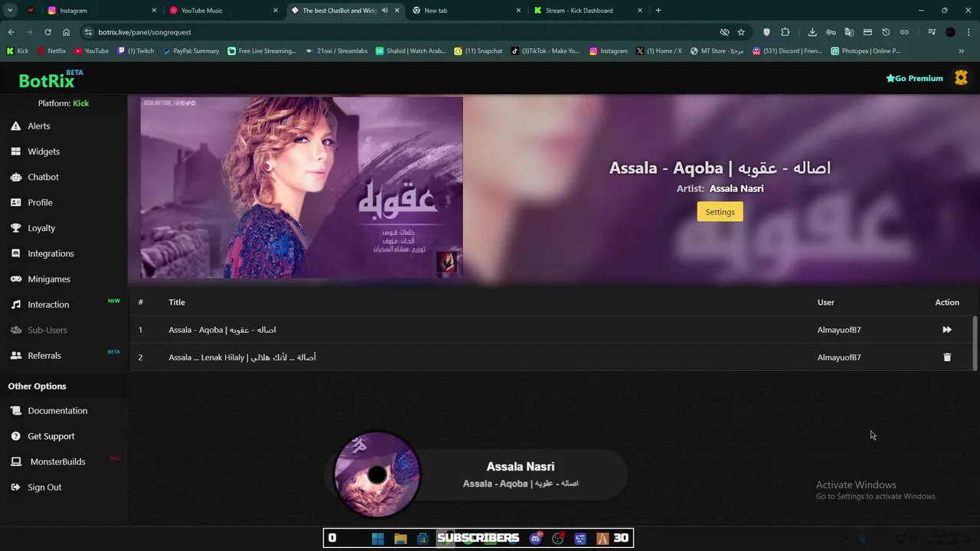Click the Assala - Aqoba row title

point(222,330)
